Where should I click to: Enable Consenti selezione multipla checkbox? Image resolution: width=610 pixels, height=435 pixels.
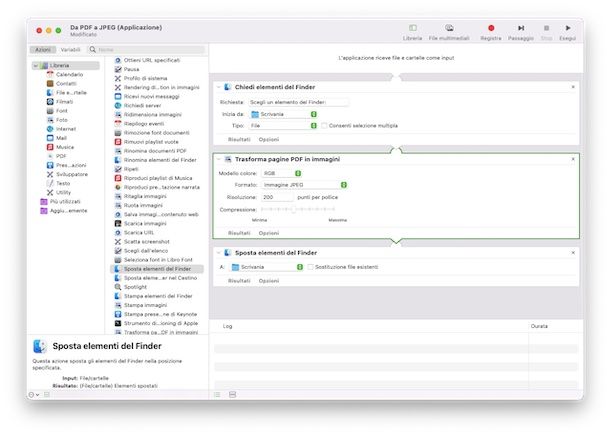click(324, 126)
